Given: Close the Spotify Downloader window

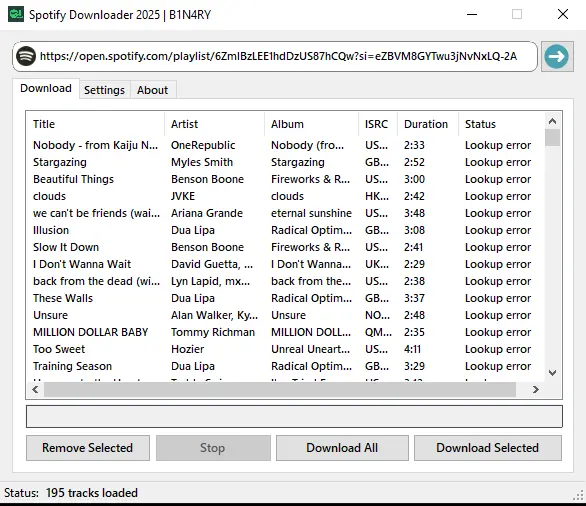Looking at the screenshot, I should point(563,15).
